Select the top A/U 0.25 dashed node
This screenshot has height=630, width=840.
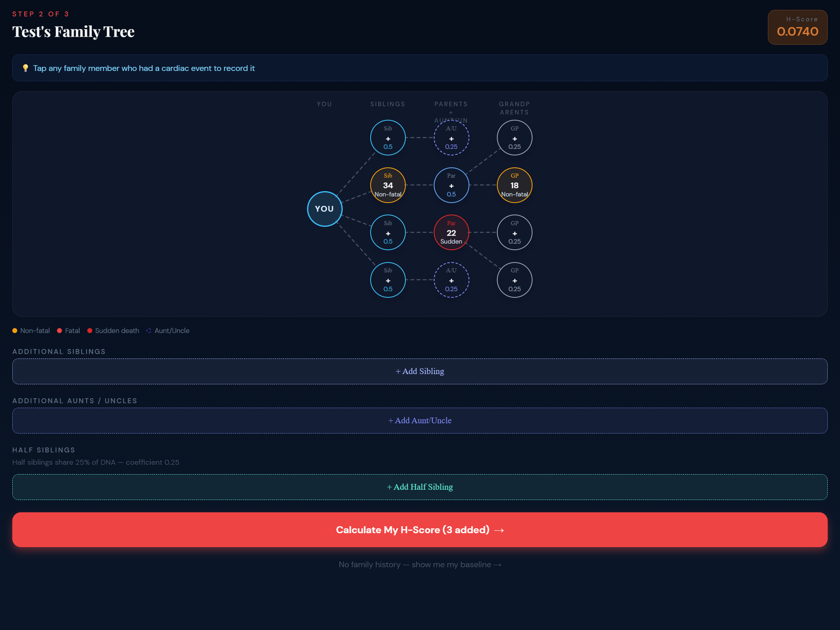(451, 138)
